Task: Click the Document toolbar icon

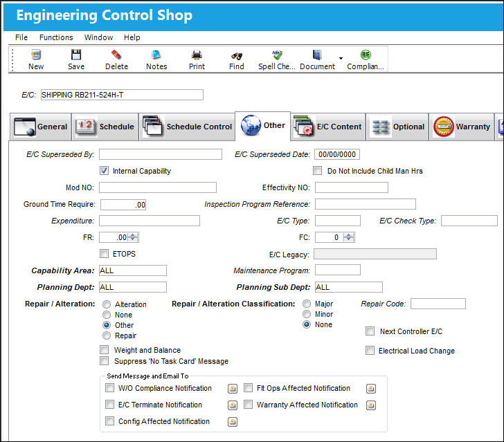Action: (317, 55)
